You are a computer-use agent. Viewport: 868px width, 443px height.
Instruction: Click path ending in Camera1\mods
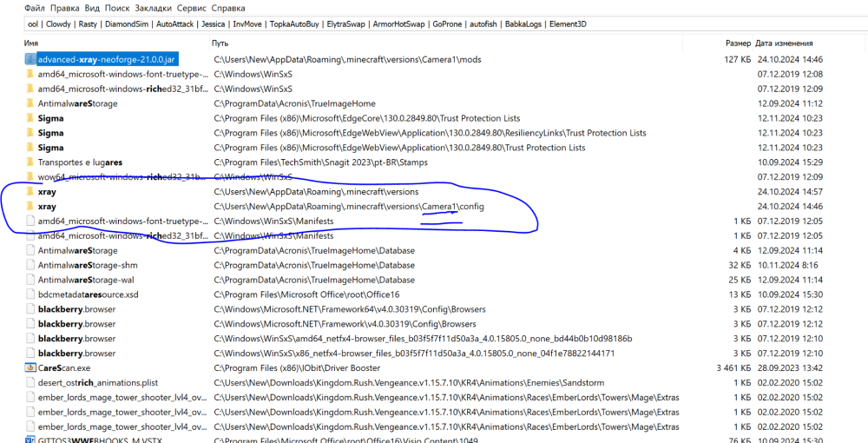tap(348, 59)
